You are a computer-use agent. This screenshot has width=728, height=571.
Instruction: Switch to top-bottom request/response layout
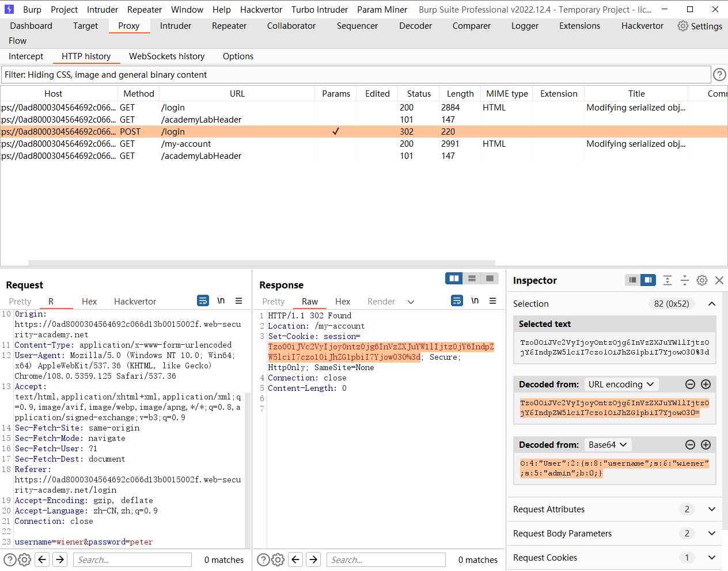pos(472,279)
